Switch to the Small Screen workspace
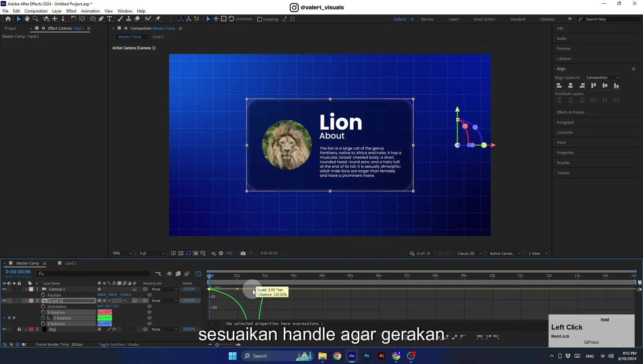This screenshot has width=643, height=364. coord(484,19)
